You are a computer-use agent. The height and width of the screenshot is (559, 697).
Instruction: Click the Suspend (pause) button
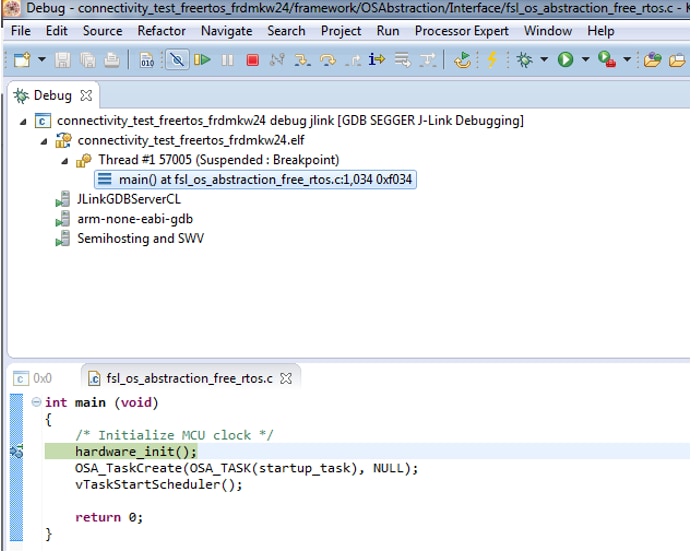pyautogui.click(x=228, y=60)
